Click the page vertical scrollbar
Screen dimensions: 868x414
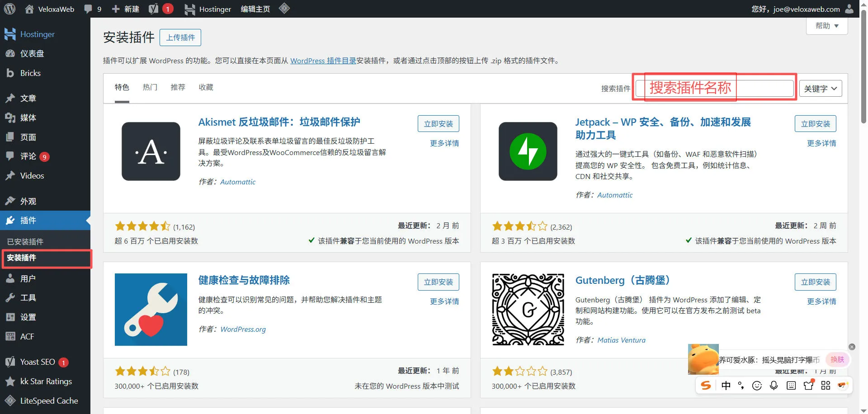tap(863, 68)
